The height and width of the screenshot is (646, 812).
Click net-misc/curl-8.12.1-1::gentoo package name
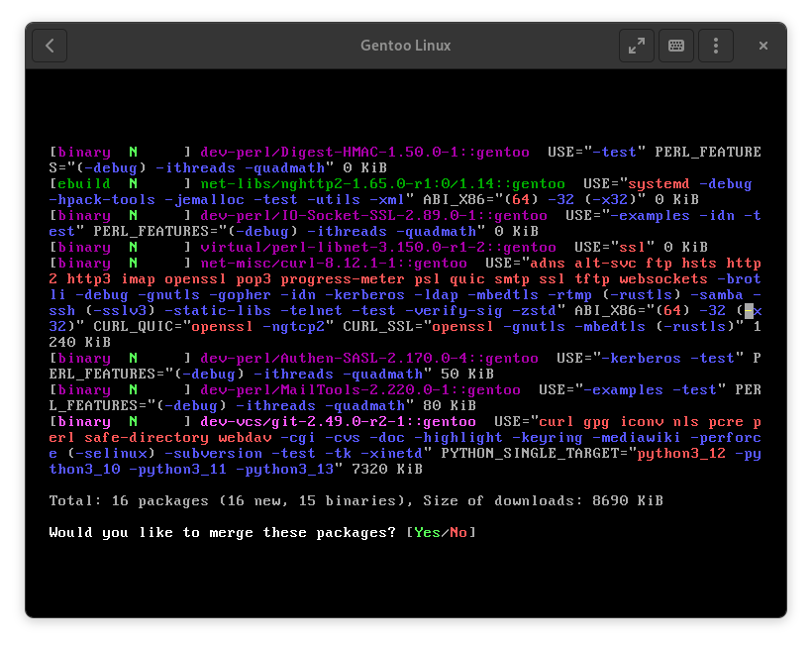click(334, 264)
